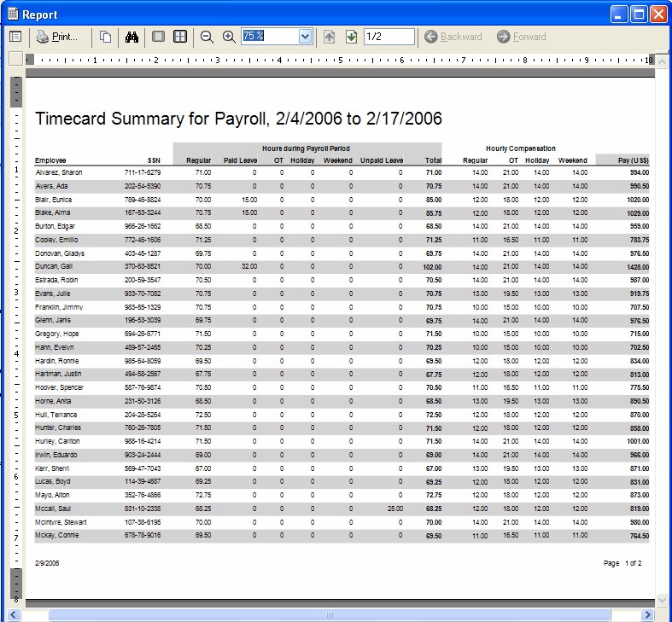Open Find with the binoculars icon
This screenshot has width=672, height=622.
(x=131, y=37)
